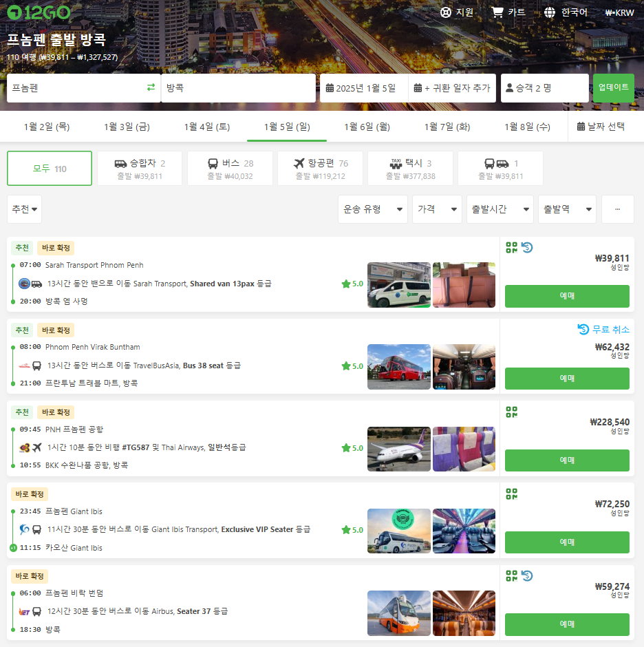Viewport: 644px width, 647px height.
Task: Click QR icon on Giant Ibis trip
Action: 512,494
